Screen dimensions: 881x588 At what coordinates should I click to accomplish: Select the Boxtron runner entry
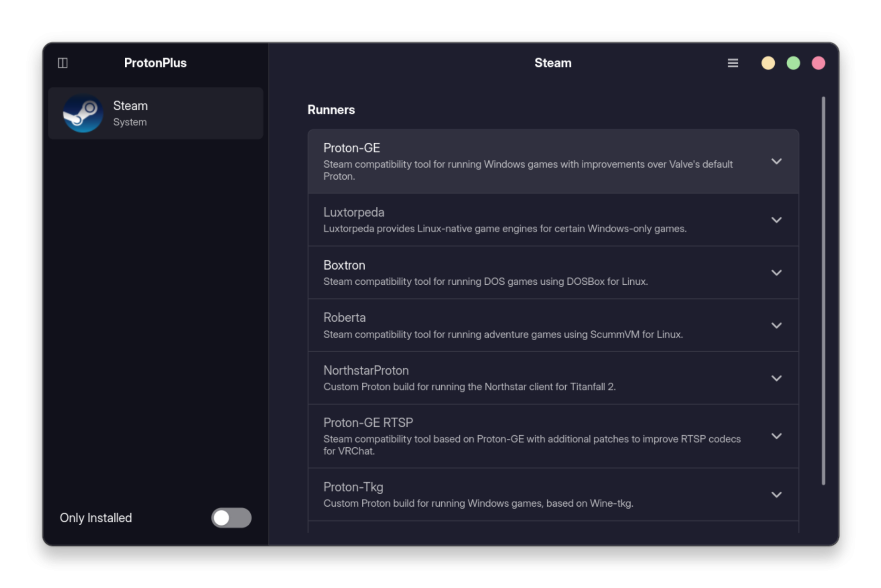pos(516,272)
